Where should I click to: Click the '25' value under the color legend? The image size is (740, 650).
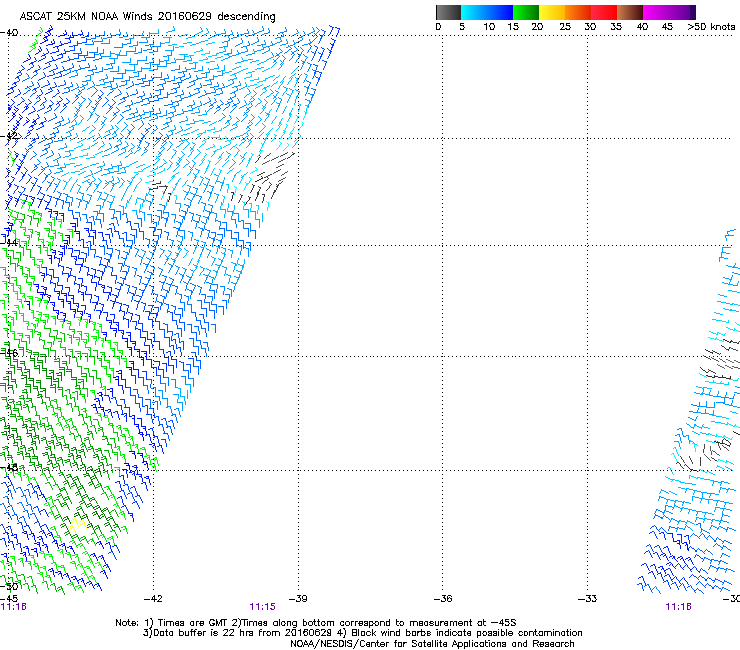(x=564, y=26)
